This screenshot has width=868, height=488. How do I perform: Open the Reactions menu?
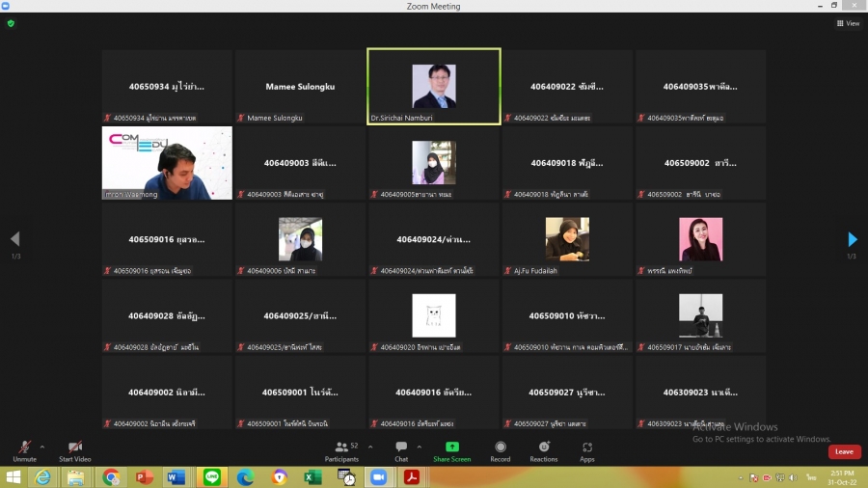pyautogui.click(x=544, y=449)
